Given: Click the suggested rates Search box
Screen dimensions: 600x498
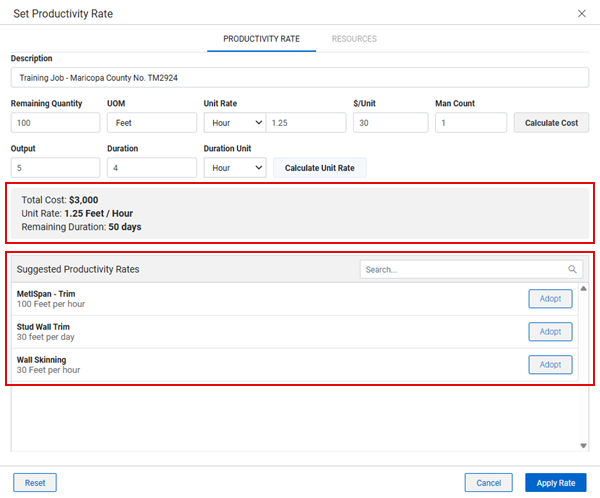Looking at the screenshot, I should point(471,269).
